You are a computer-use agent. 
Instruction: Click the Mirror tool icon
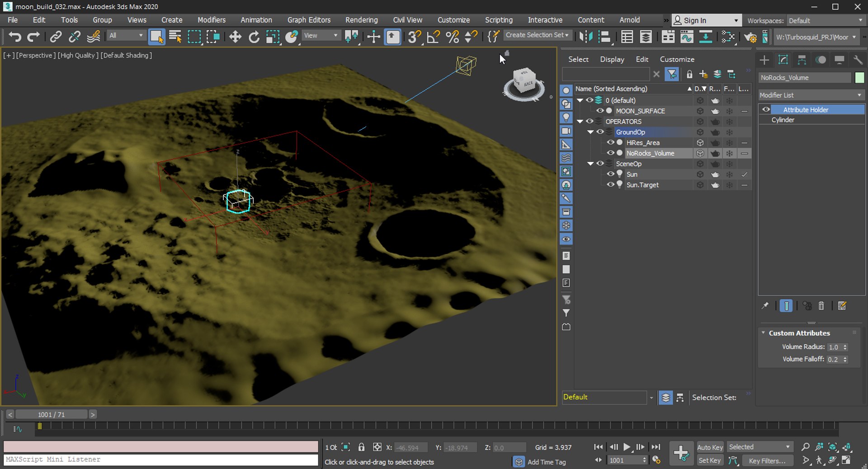[586, 37]
